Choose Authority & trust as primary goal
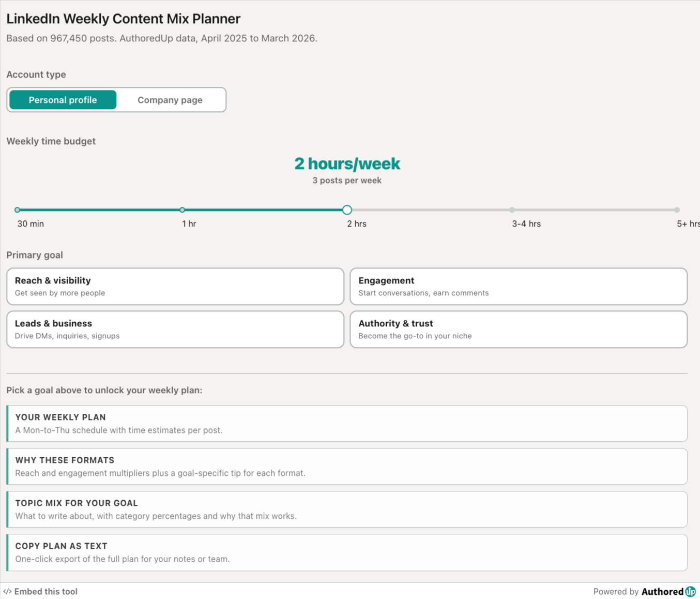Viewport: 700px width, 599px height. click(x=519, y=330)
